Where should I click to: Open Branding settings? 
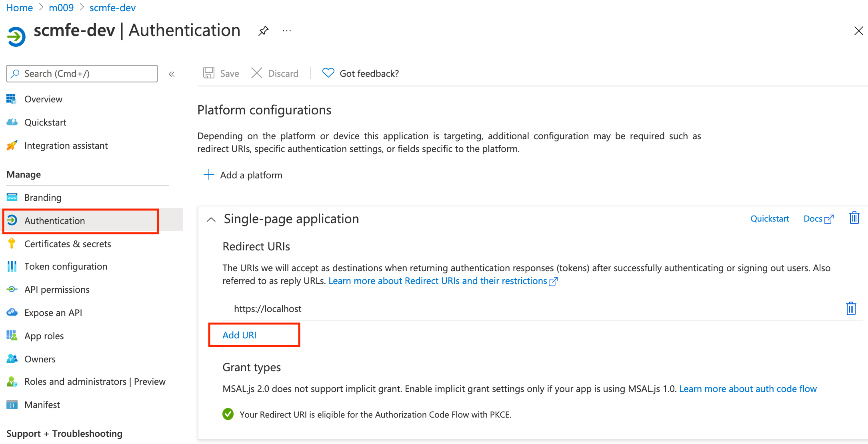tap(43, 197)
